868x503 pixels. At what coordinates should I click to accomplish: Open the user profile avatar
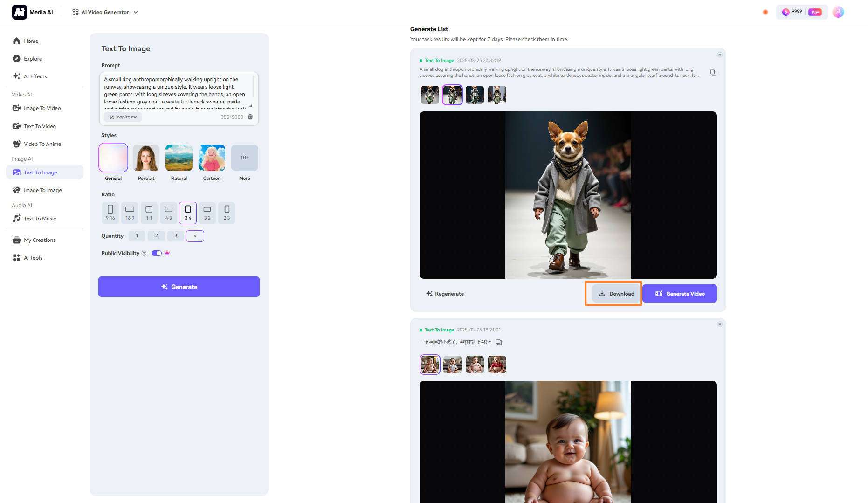coord(838,12)
